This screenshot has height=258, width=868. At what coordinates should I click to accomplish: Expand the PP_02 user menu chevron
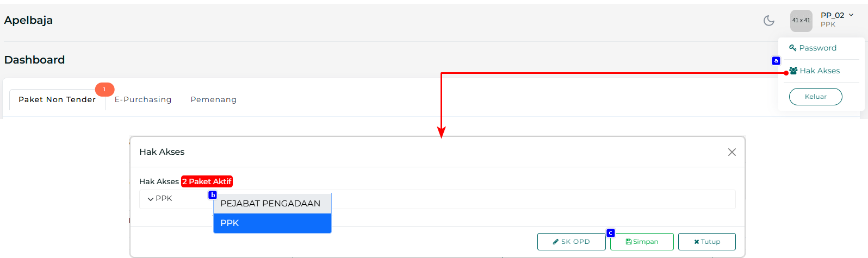click(x=851, y=15)
